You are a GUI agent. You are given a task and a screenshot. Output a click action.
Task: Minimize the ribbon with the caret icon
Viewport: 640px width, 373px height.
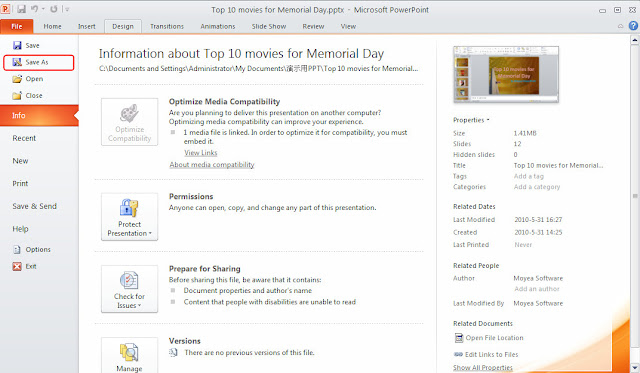tap(620, 26)
